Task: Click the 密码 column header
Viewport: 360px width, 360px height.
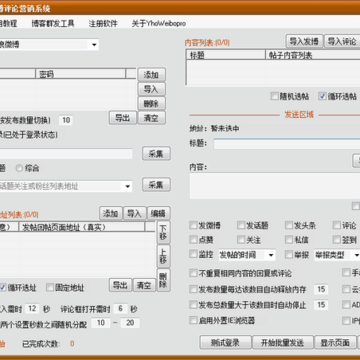Action: 81,74
